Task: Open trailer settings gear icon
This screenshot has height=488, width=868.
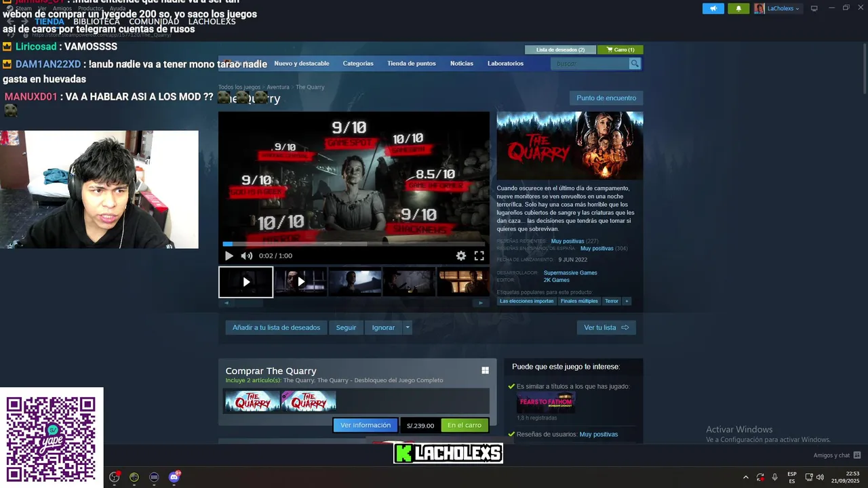Action: 461,256
